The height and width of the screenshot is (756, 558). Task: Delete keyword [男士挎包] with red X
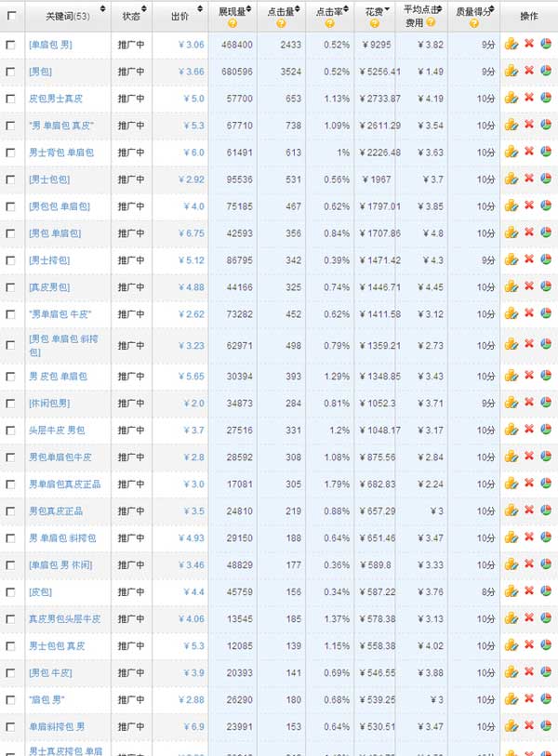[x=529, y=259]
